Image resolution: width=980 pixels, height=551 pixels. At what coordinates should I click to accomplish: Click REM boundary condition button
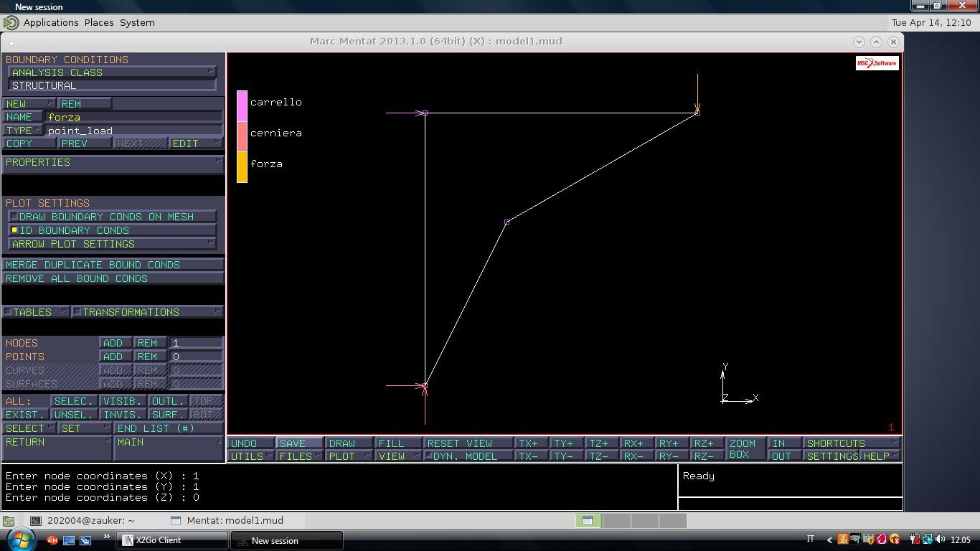85,104
